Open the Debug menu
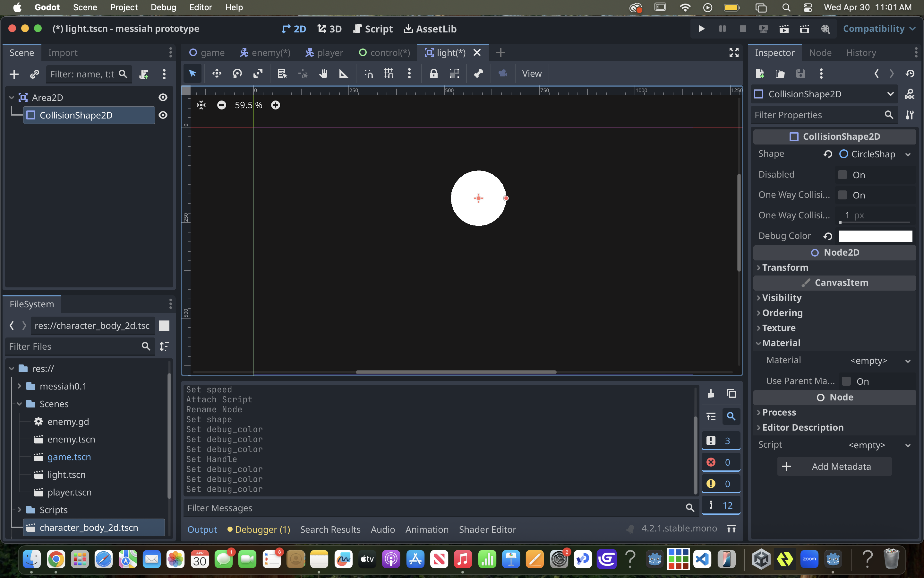This screenshot has width=924, height=578. tap(163, 7)
